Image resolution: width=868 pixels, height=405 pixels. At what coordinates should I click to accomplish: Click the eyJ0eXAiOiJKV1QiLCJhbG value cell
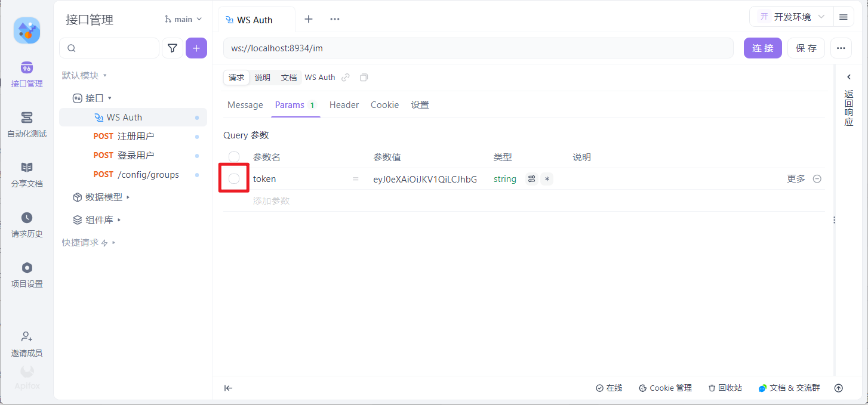click(x=425, y=179)
